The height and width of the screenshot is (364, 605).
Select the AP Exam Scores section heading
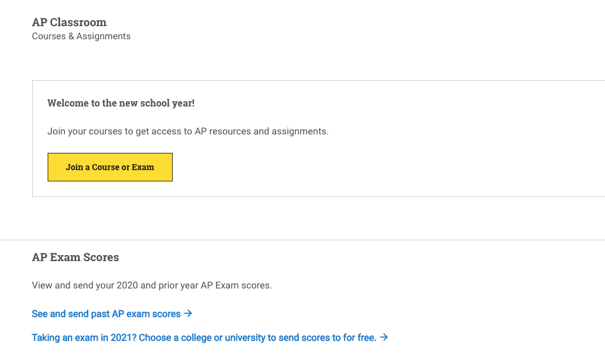point(76,258)
